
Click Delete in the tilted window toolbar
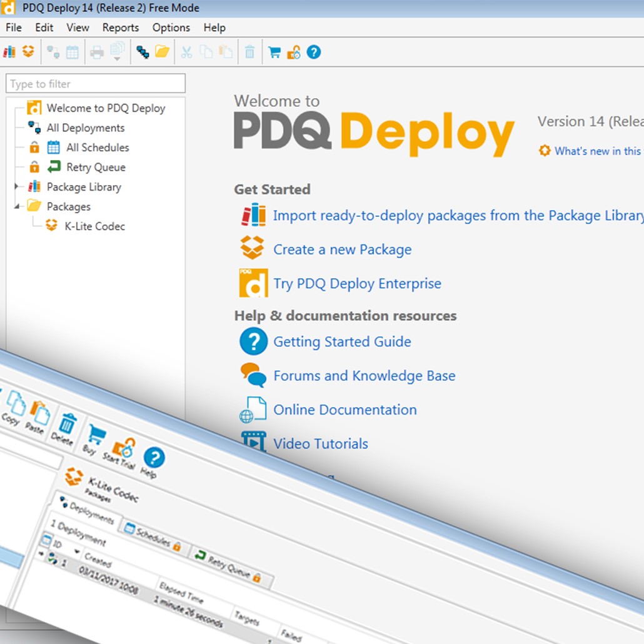coord(64,430)
